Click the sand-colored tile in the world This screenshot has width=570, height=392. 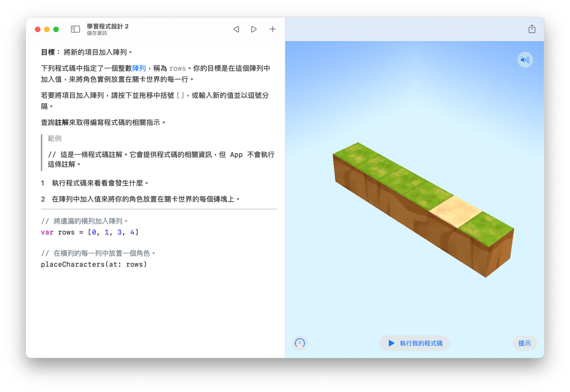click(455, 211)
